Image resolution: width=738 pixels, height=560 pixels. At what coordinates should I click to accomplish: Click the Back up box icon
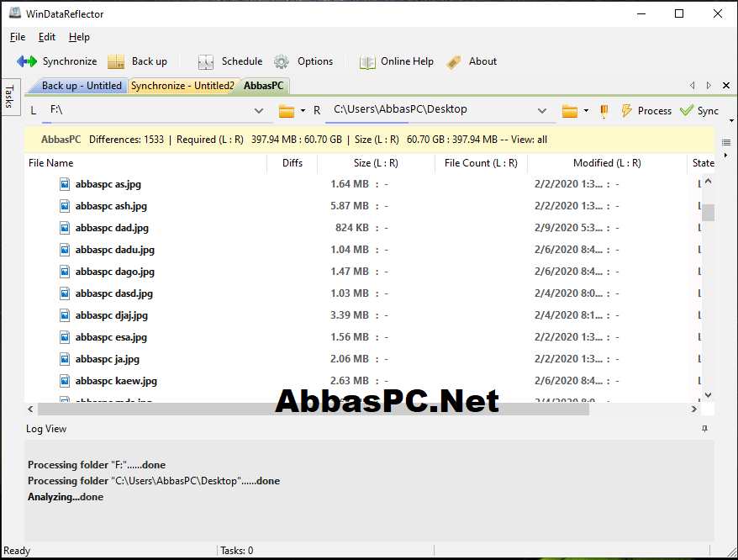pos(116,61)
